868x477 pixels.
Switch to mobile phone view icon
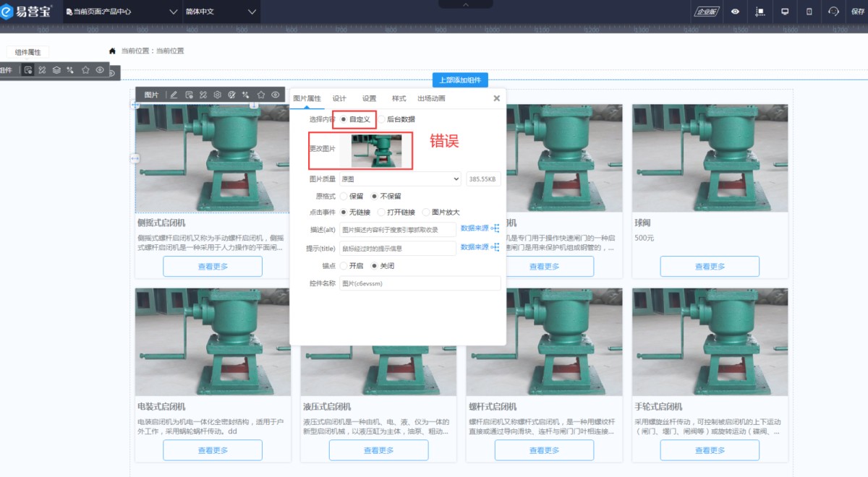pyautogui.click(x=809, y=12)
